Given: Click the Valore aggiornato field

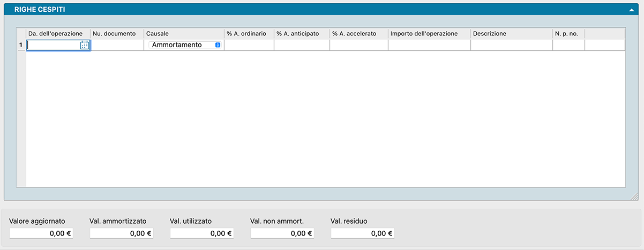Looking at the screenshot, I should 41,233.
